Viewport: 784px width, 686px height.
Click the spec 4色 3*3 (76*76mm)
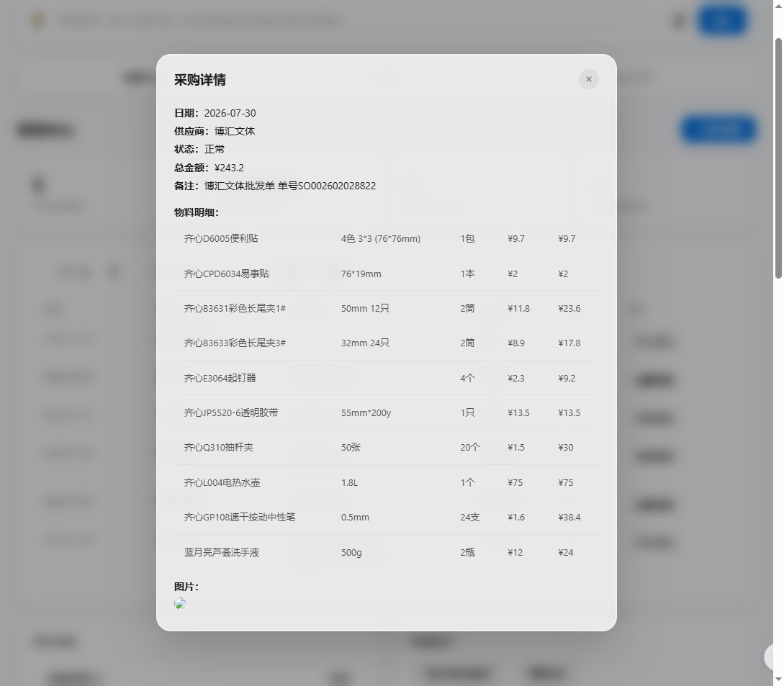coord(381,238)
